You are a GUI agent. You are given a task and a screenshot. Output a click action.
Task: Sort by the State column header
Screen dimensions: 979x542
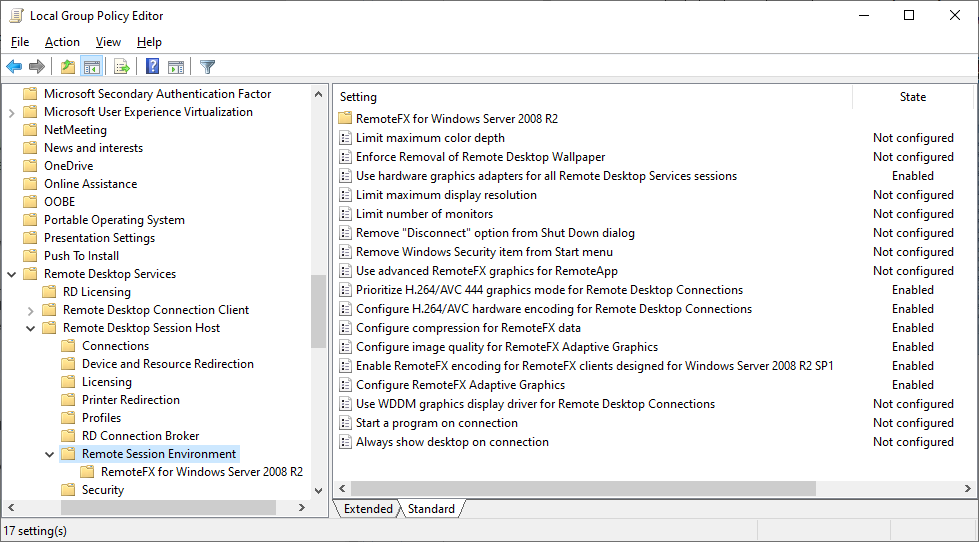pyautogui.click(x=912, y=97)
